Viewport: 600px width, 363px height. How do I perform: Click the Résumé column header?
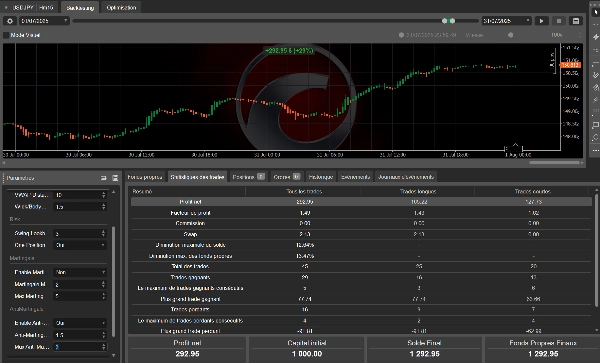click(188, 191)
